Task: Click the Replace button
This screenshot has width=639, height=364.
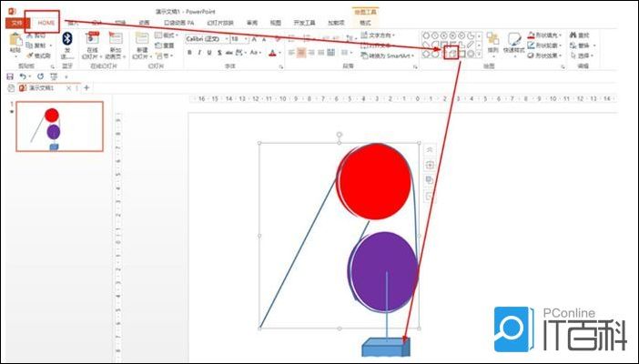Action: pos(583,45)
